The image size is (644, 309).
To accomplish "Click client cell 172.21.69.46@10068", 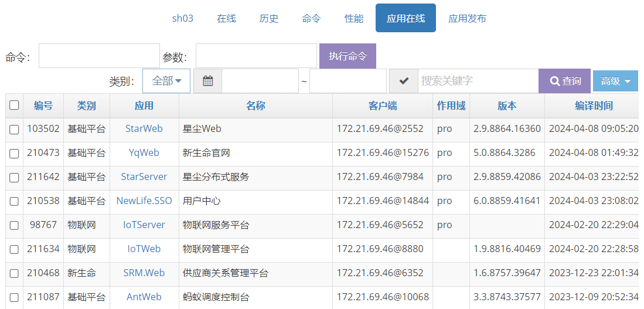I will [383, 297].
